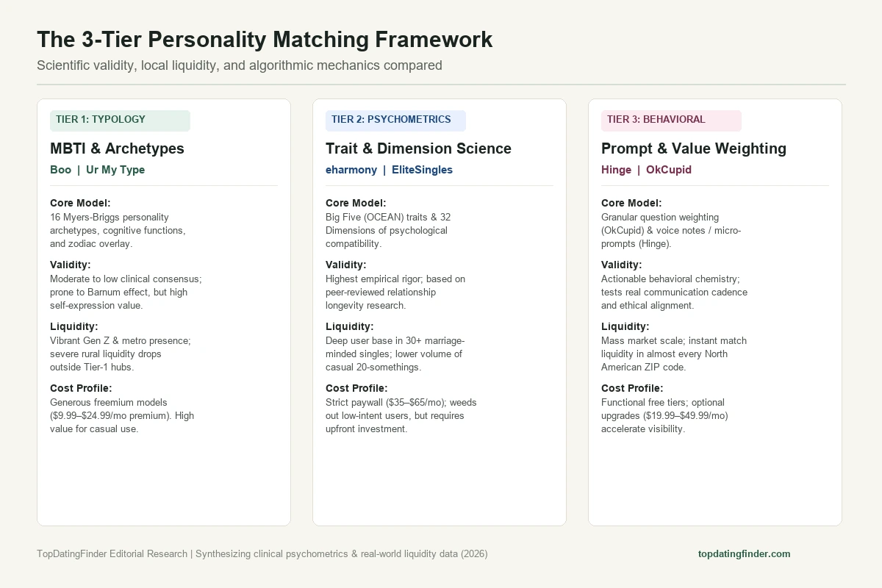Click "Validity:" label in Tier 1 card
This screenshot has height=588, width=882.
click(x=72, y=265)
